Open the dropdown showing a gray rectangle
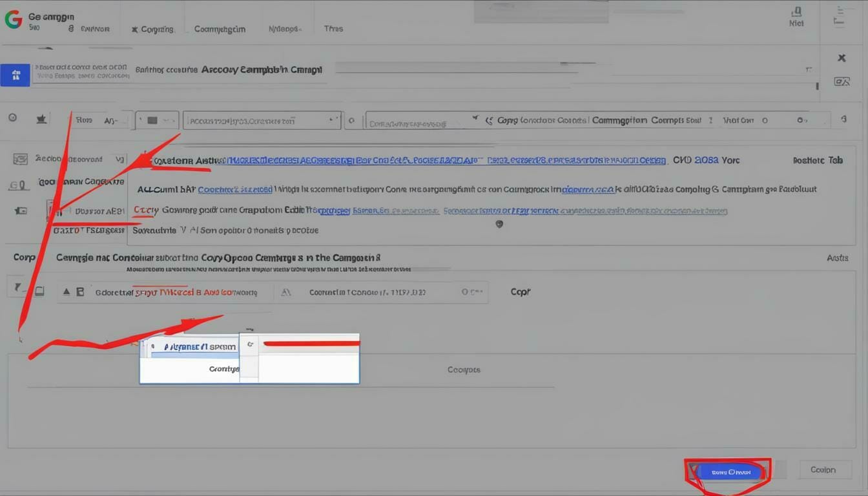Screen dimensions: 868x496 click(157, 120)
